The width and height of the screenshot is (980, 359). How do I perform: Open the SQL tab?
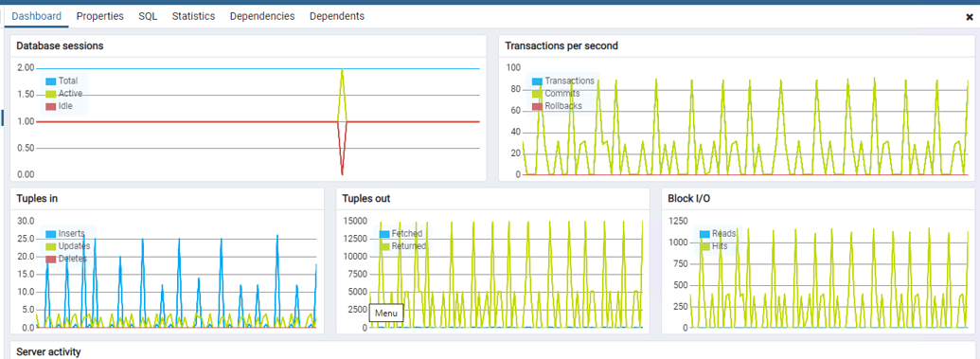tap(148, 16)
